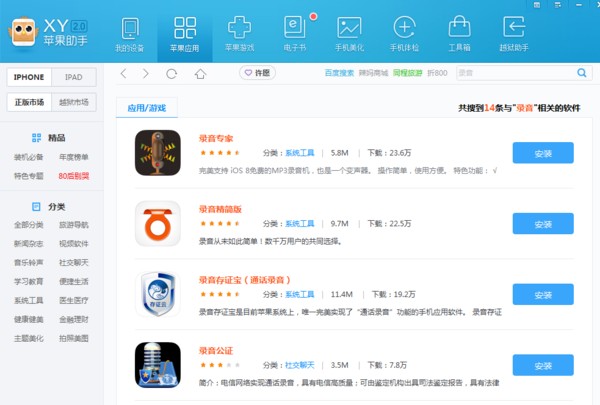Select 旅游导航 category
Image resolution: width=600 pixels, height=405 pixels.
point(74,225)
